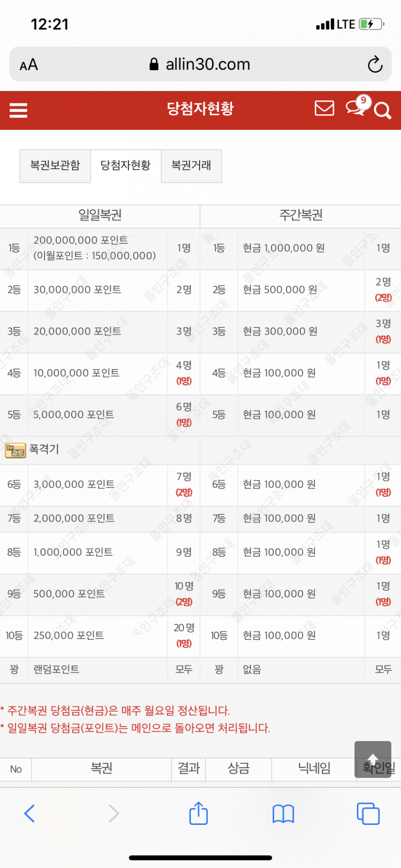Select the 주간복권 table header
The height and width of the screenshot is (868, 401).
click(301, 216)
